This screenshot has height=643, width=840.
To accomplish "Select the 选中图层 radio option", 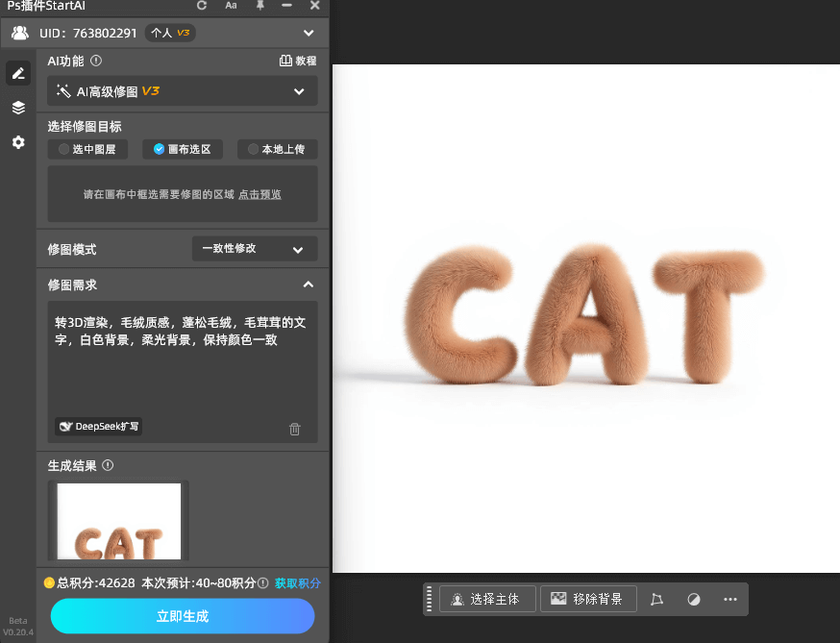I will tap(87, 149).
